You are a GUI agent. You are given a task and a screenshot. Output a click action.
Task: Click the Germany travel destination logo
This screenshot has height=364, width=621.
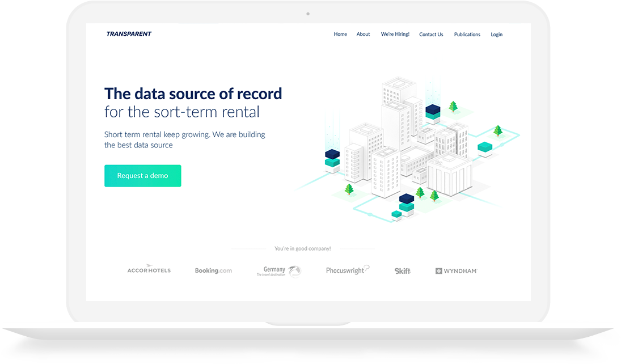[279, 272]
